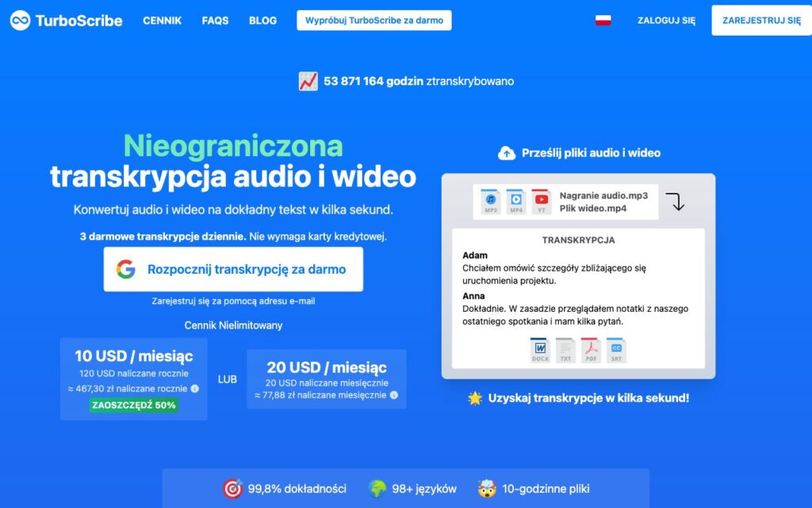Click info icon next to 467,30 zł
This screenshot has height=508, width=812.
pyautogui.click(x=195, y=389)
